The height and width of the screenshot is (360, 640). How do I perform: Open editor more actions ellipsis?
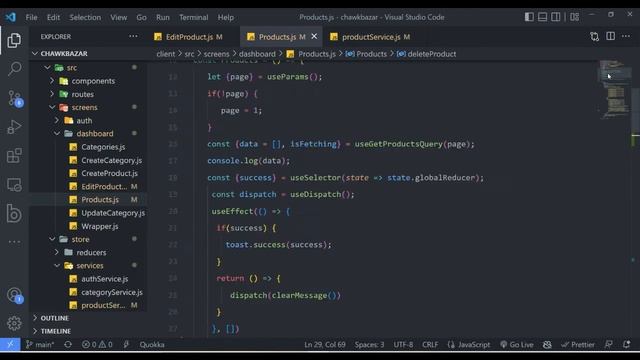click(626, 36)
